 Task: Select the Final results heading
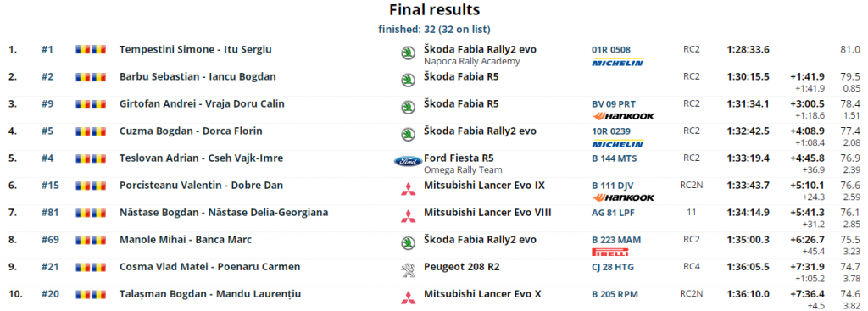point(434,10)
